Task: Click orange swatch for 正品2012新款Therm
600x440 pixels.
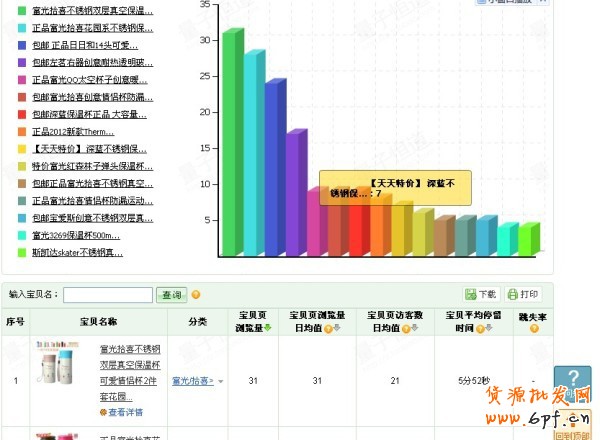Action: pyautogui.click(x=22, y=132)
